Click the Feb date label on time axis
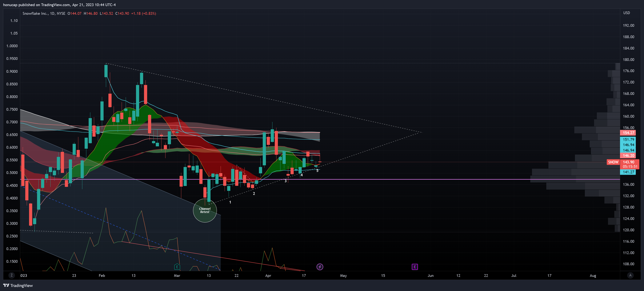 [x=102, y=275]
